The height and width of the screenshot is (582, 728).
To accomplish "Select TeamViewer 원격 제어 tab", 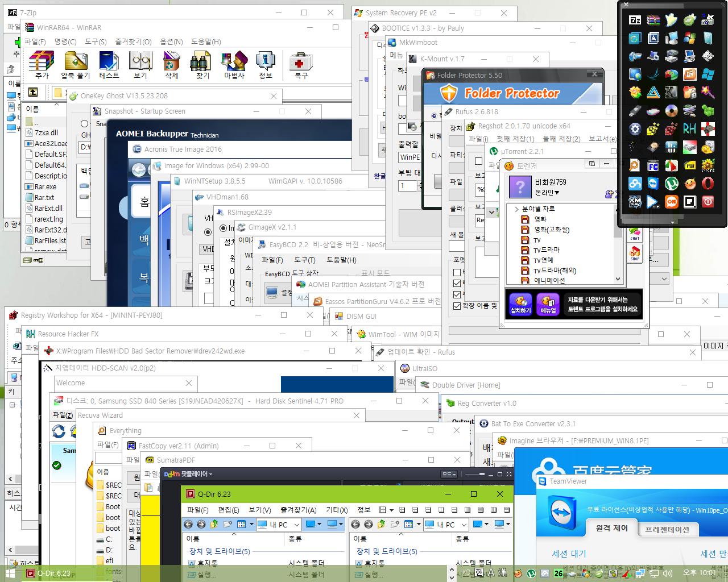I will pos(611,528).
